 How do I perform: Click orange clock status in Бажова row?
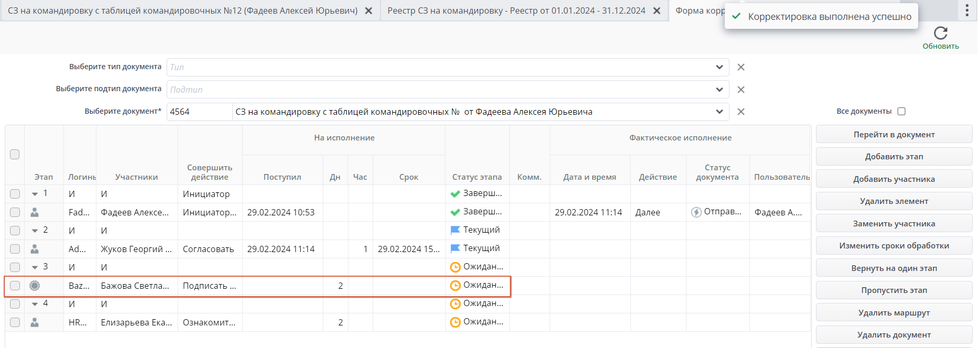click(x=455, y=286)
